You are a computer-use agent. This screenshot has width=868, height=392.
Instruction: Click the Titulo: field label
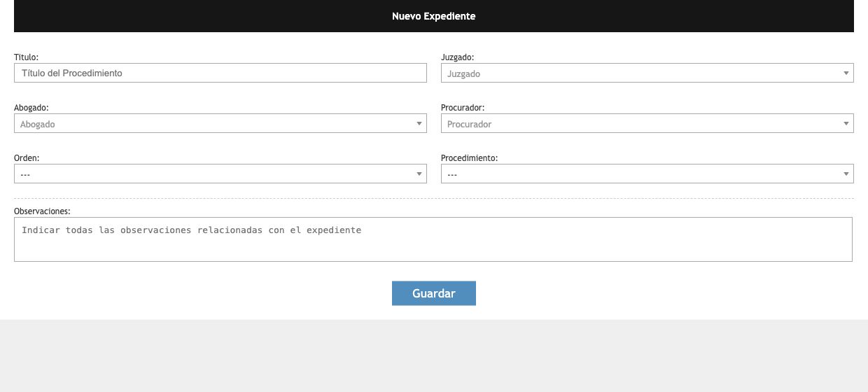(x=26, y=57)
